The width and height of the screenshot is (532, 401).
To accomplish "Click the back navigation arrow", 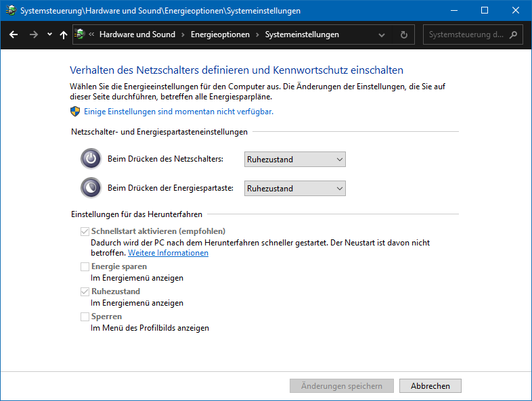I will click(x=14, y=34).
